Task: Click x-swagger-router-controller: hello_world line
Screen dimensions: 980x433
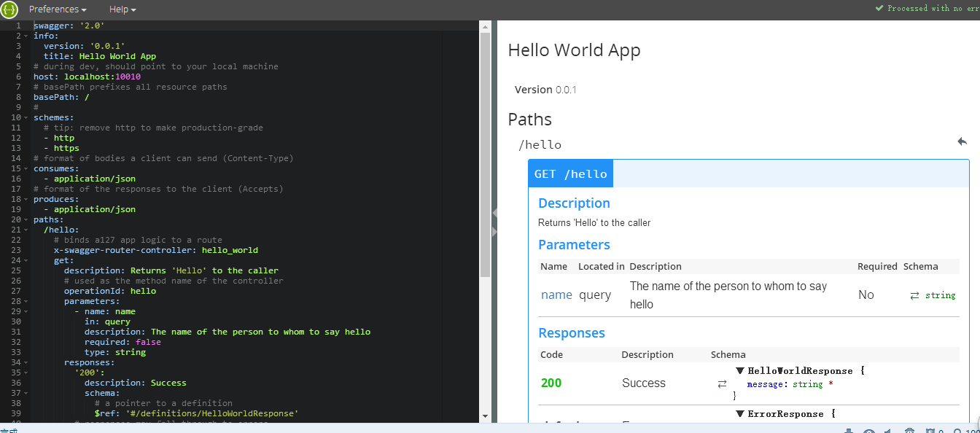Action: [x=156, y=250]
